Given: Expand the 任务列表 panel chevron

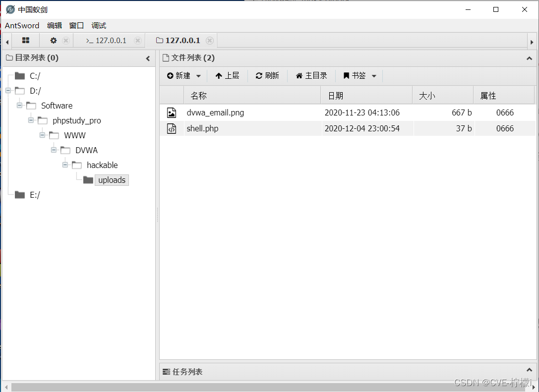Looking at the screenshot, I should 530,370.
